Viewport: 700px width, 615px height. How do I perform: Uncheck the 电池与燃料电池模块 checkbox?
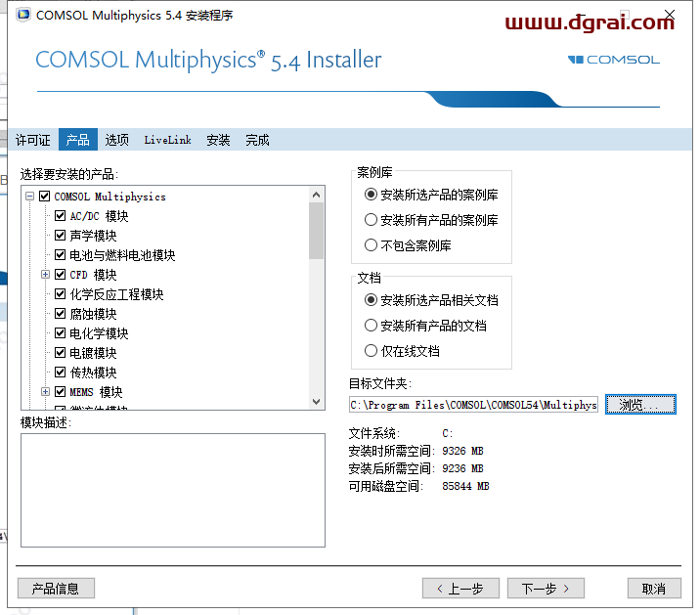click(61, 254)
